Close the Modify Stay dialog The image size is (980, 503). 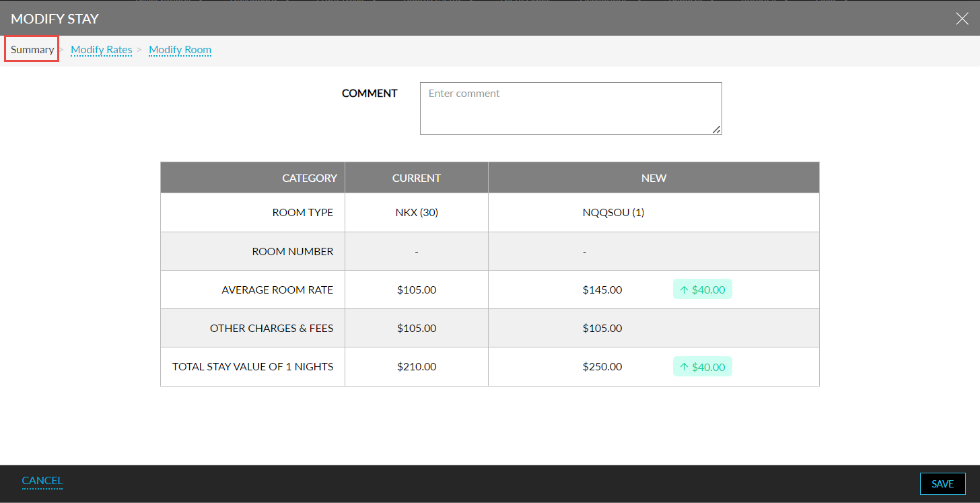(962, 19)
